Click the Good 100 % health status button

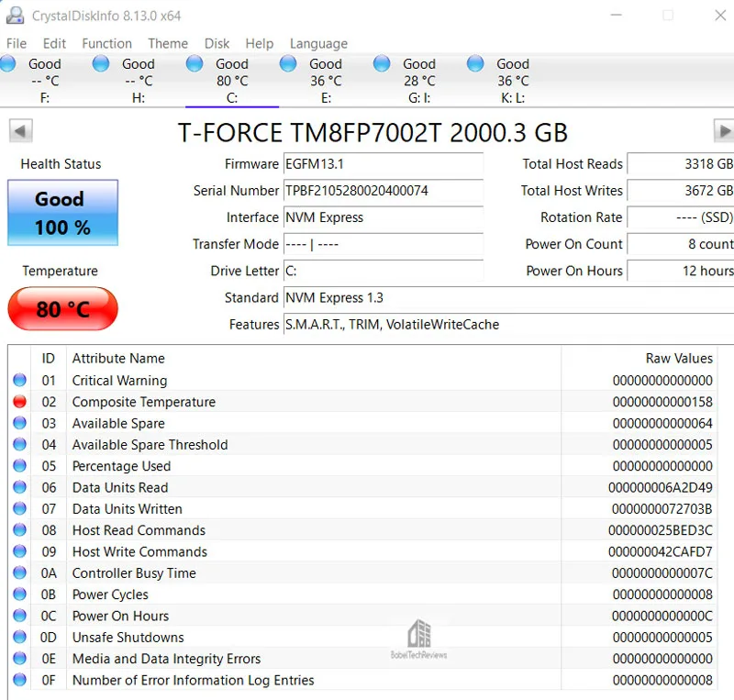pos(62,213)
